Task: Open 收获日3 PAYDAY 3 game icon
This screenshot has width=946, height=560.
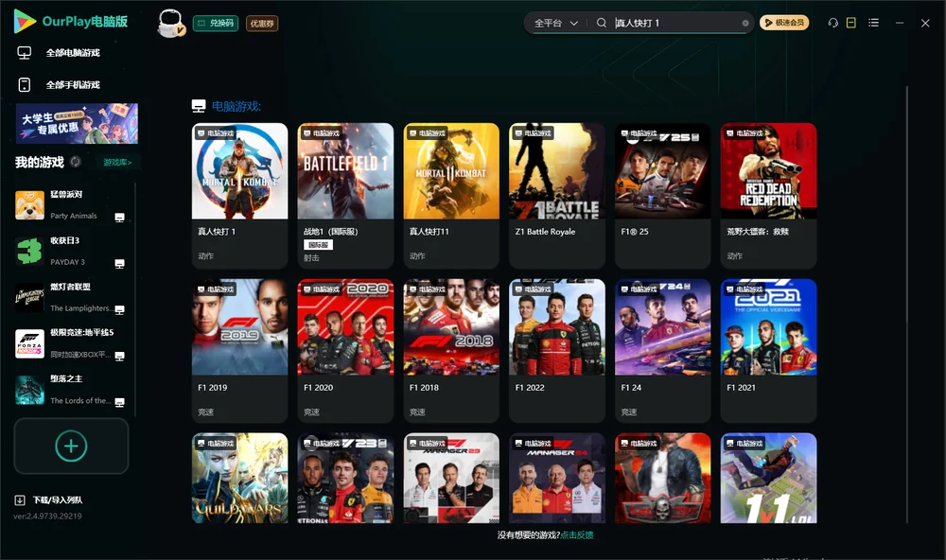Action: click(29, 252)
